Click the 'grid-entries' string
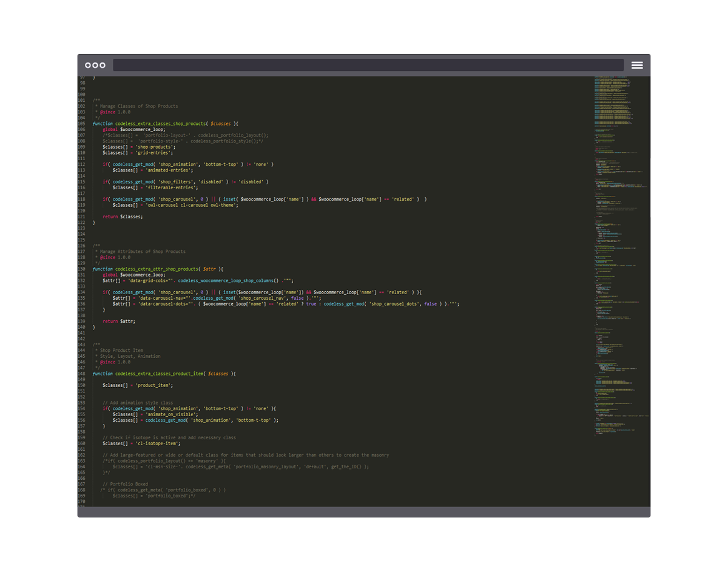This screenshot has width=728, height=583. pyautogui.click(x=155, y=152)
